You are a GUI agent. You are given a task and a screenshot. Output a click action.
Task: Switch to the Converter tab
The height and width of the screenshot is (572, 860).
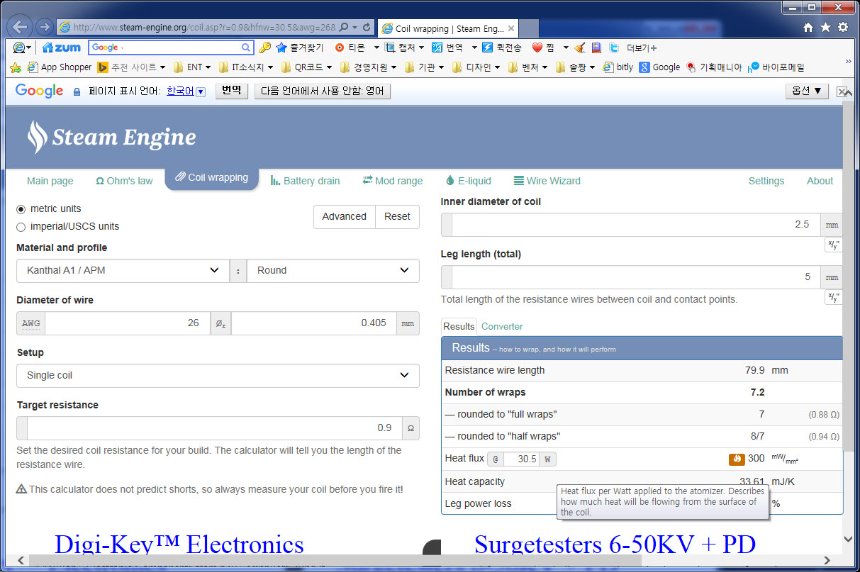[x=502, y=327]
